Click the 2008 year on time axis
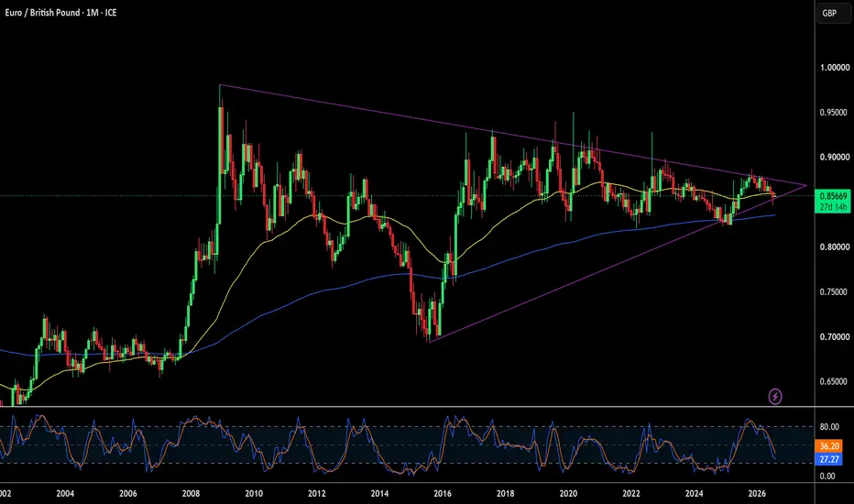 click(191, 494)
